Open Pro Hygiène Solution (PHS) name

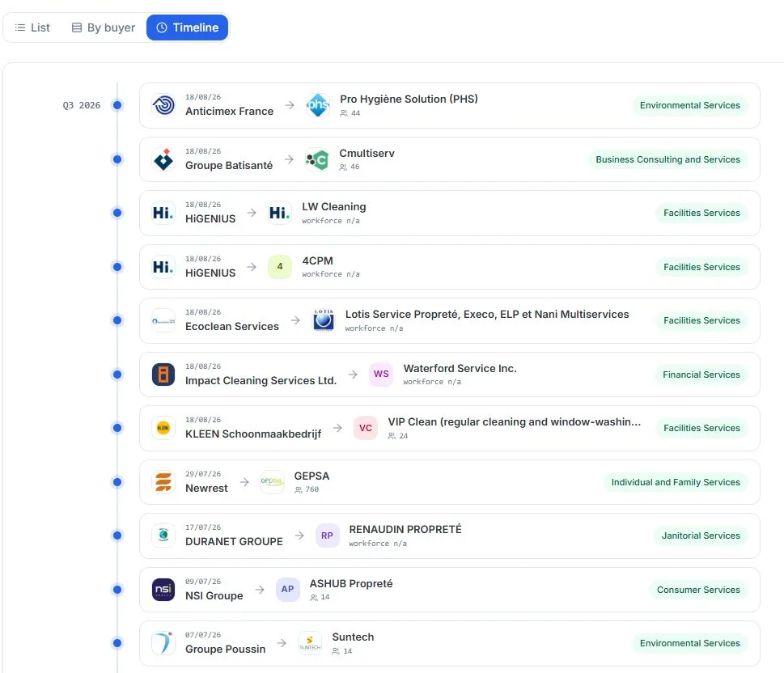coord(409,99)
